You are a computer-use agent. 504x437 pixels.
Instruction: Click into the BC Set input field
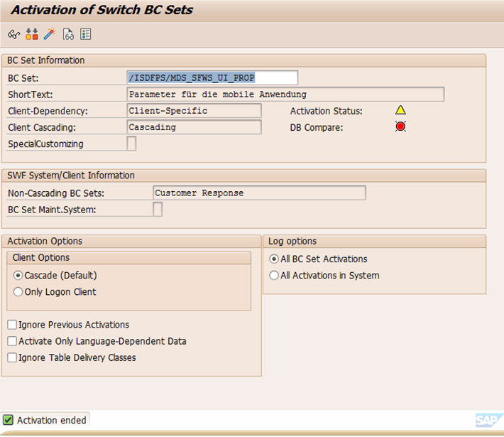pos(212,78)
